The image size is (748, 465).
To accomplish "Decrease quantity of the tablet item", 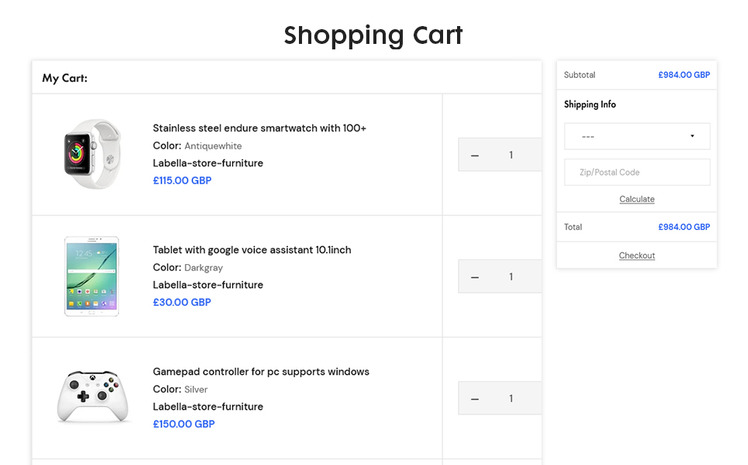I will click(x=475, y=277).
